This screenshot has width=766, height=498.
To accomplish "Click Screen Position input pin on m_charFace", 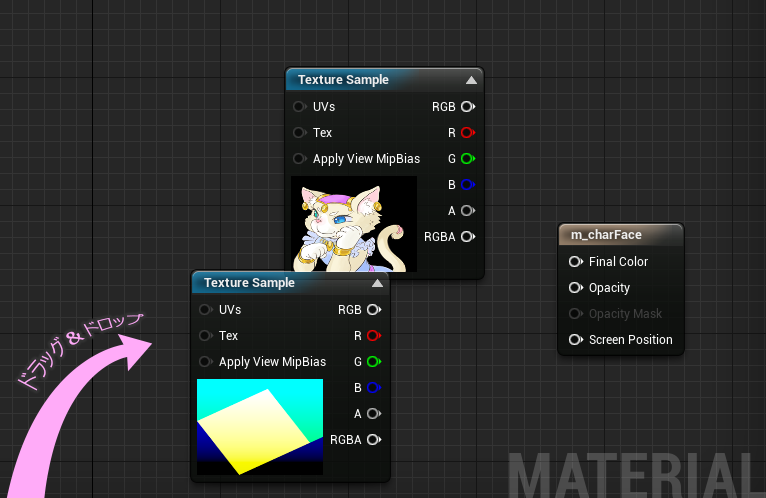I will [576, 340].
